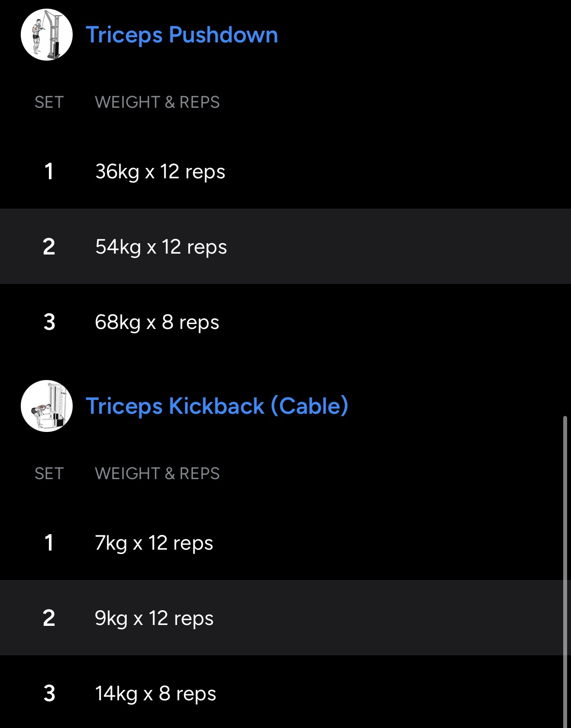Click WEIGHT & REPS header under Triceps Pushdown
Viewport: 571px width, 728px height.
click(x=157, y=102)
